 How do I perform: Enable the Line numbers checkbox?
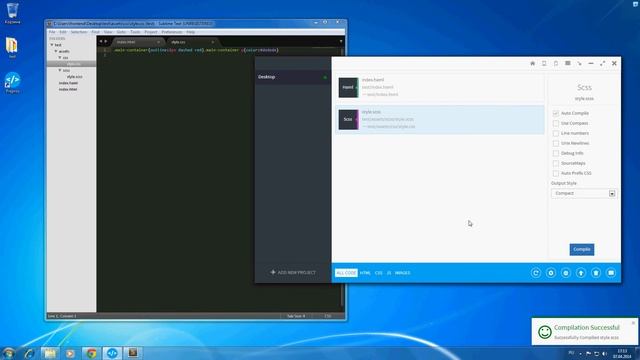(x=556, y=133)
